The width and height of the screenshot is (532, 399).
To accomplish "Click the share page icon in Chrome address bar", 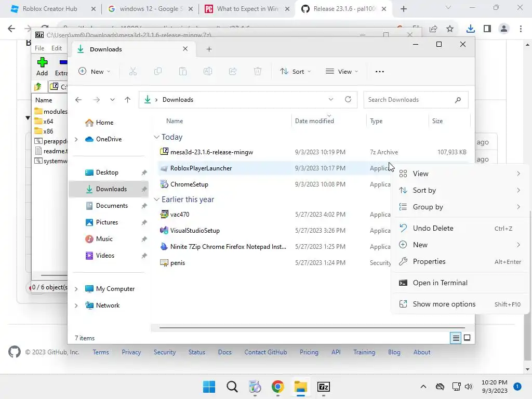I will [433, 29].
